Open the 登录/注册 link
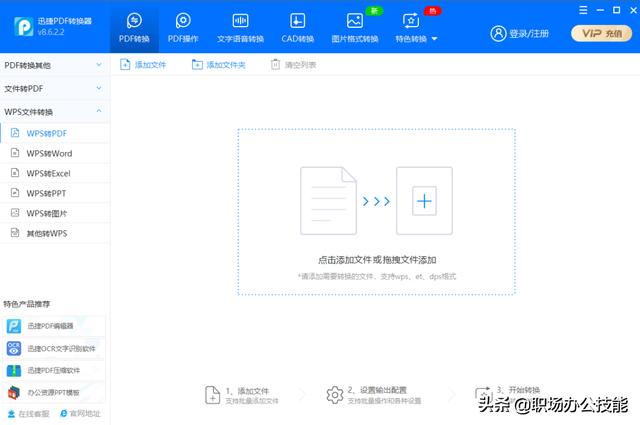 [x=529, y=34]
